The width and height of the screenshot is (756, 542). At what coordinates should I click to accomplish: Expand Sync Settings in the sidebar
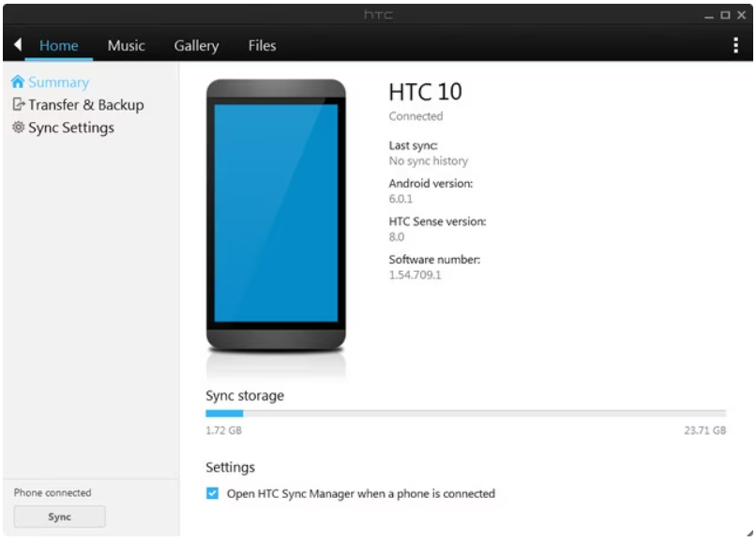pos(70,127)
